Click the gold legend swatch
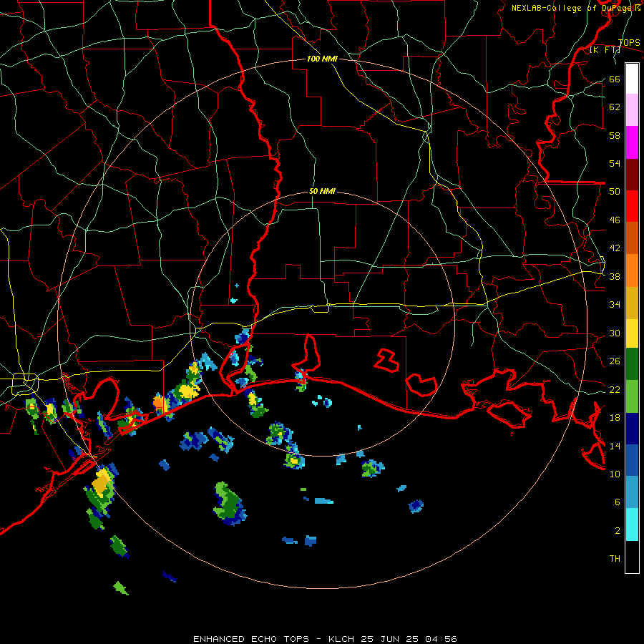The height and width of the screenshot is (644, 644). pyautogui.click(x=632, y=303)
